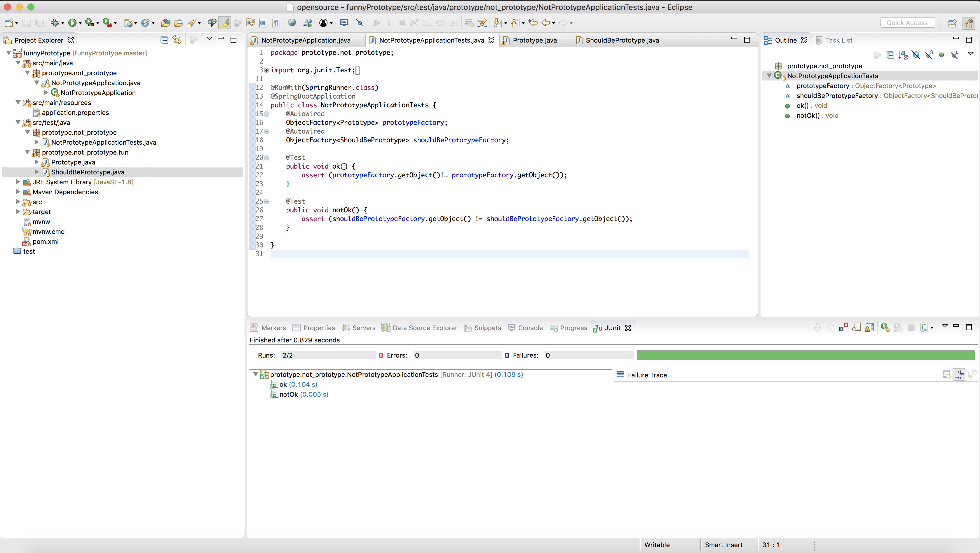This screenshot has width=980, height=553.
Task: Click the Quick Access search field
Action: [907, 23]
